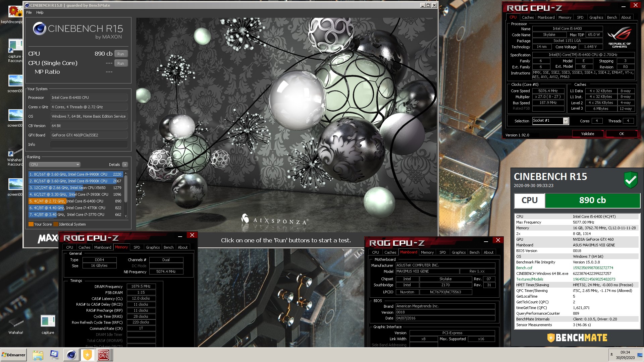This screenshot has width=644, height=362.
Task: Open the Textures/Models hash link
Action: [594, 279]
